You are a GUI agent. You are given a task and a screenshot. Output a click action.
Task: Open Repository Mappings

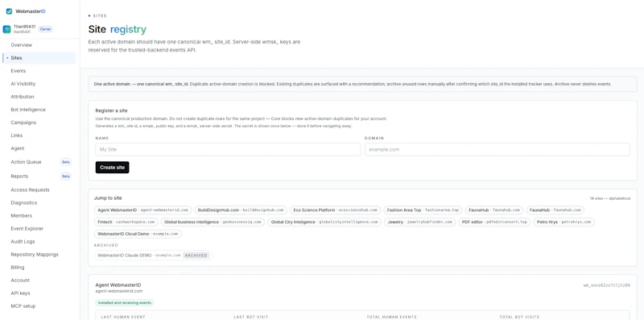[x=35, y=254]
